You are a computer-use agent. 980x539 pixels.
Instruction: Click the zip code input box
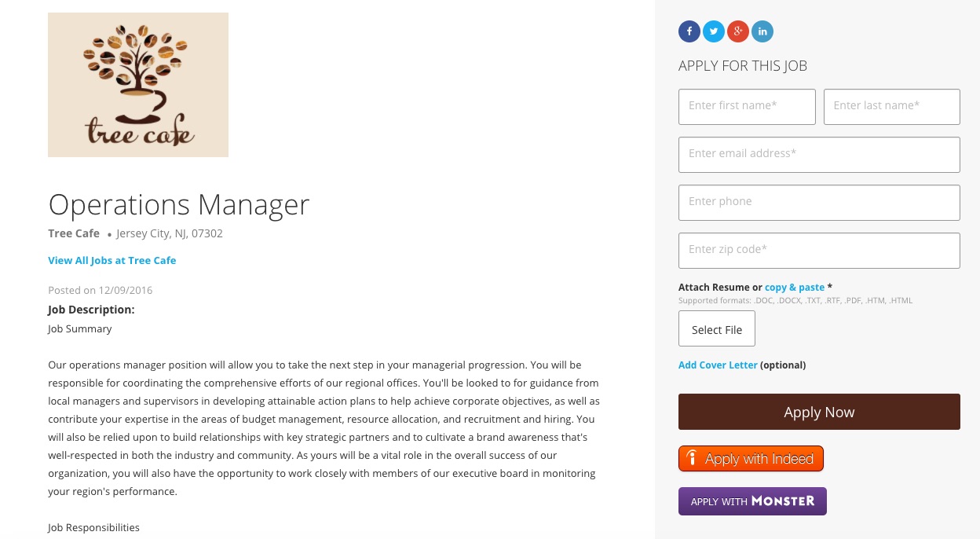click(x=819, y=251)
